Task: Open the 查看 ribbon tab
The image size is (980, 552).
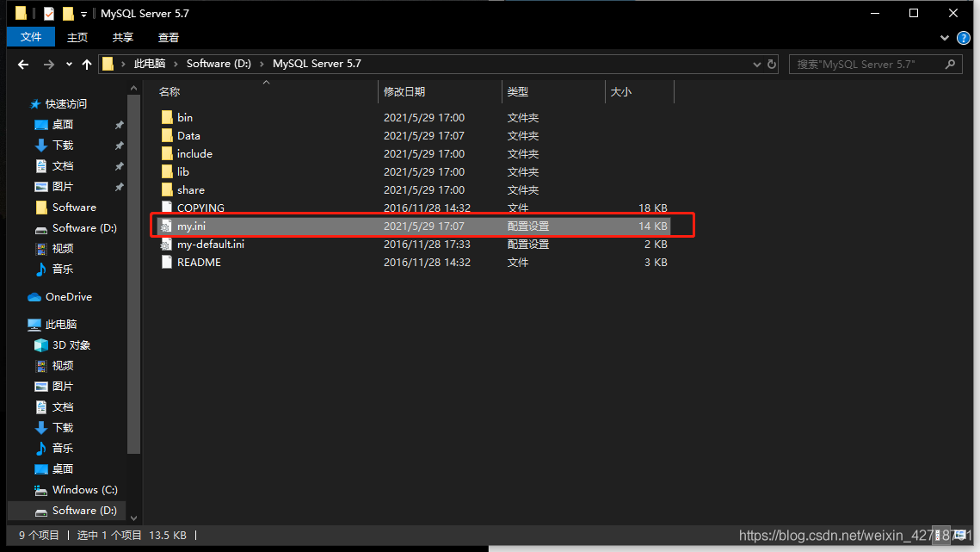Action: [x=169, y=38]
